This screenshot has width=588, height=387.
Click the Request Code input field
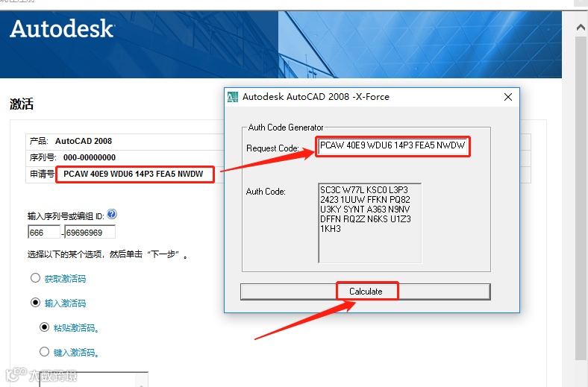pos(392,146)
